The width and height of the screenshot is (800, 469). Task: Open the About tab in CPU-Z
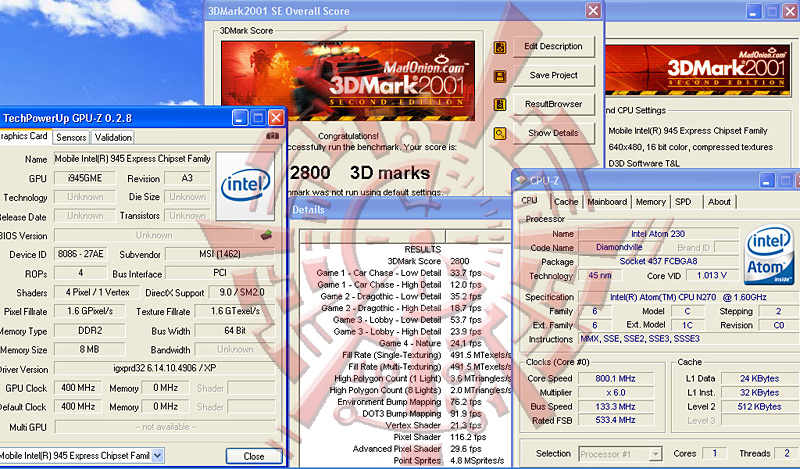tap(719, 202)
